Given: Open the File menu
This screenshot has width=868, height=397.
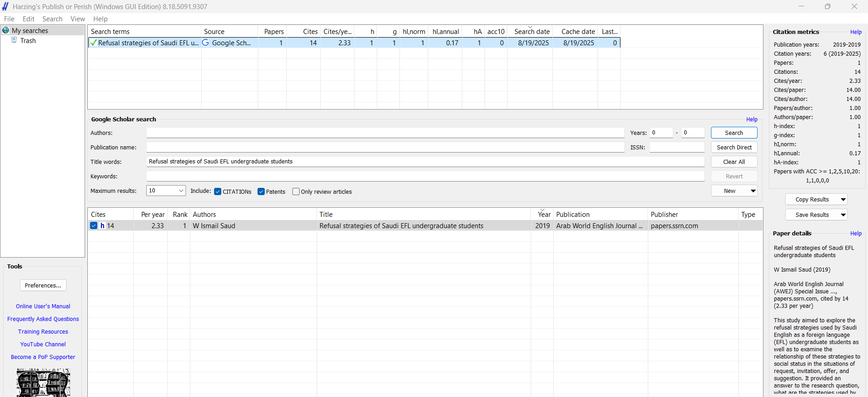Looking at the screenshot, I should pyautogui.click(x=9, y=19).
